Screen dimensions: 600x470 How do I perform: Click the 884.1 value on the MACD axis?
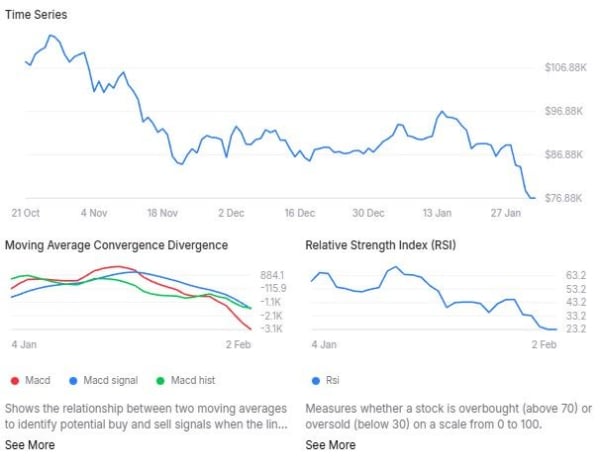click(x=273, y=274)
